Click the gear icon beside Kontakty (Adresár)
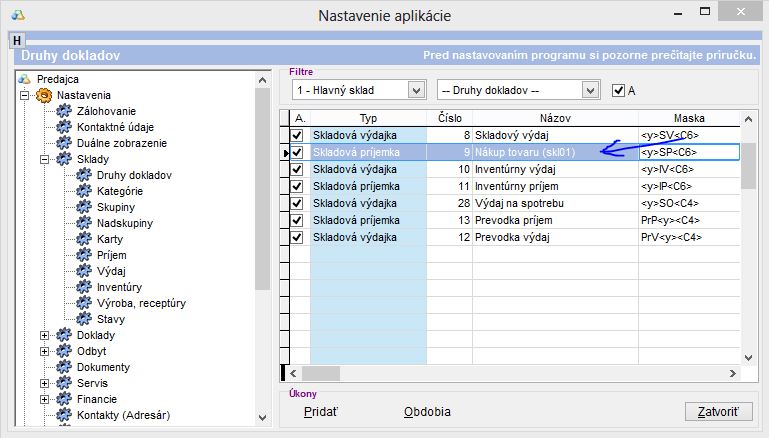 pos(64,415)
